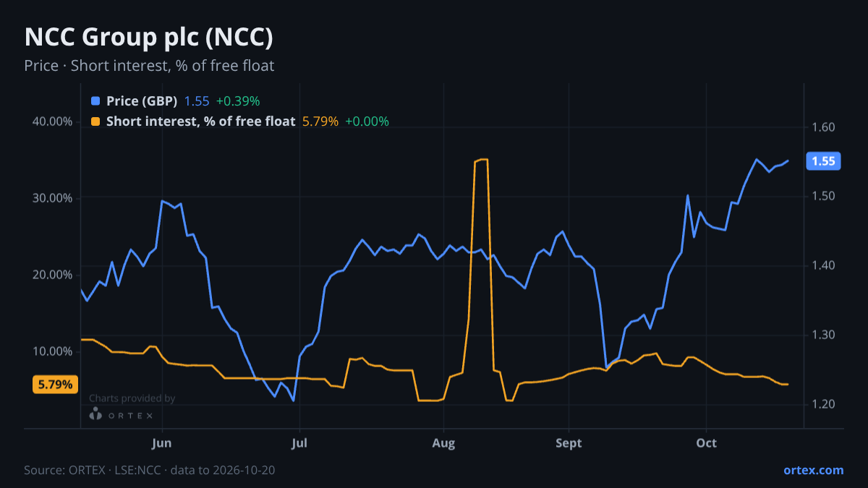
Task: Click the 5.79% legend value
Action: coord(320,121)
